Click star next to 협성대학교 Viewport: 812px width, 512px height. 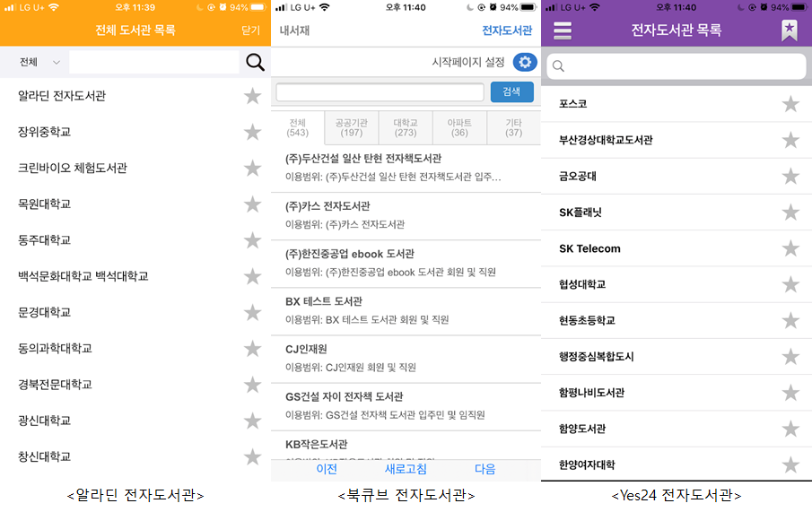(x=790, y=284)
